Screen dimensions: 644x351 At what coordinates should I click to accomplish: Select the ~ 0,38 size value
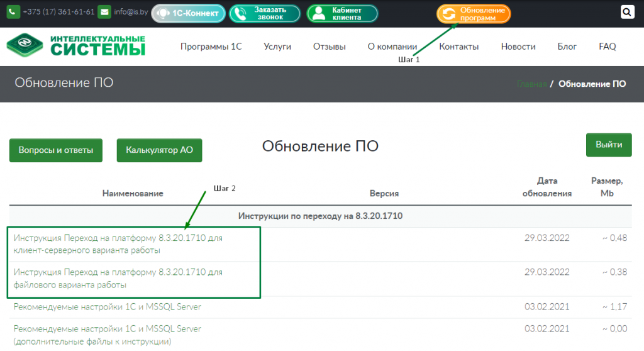(x=614, y=272)
